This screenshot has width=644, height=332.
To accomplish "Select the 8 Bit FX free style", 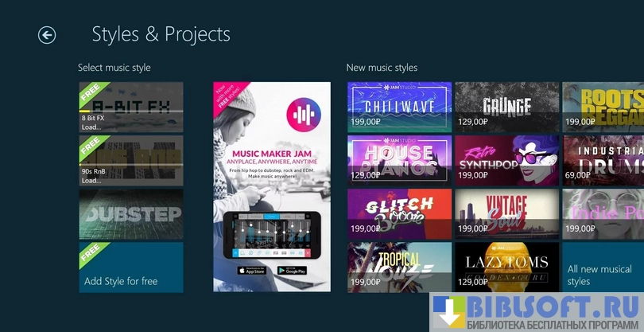I will [x=130, y=107].
